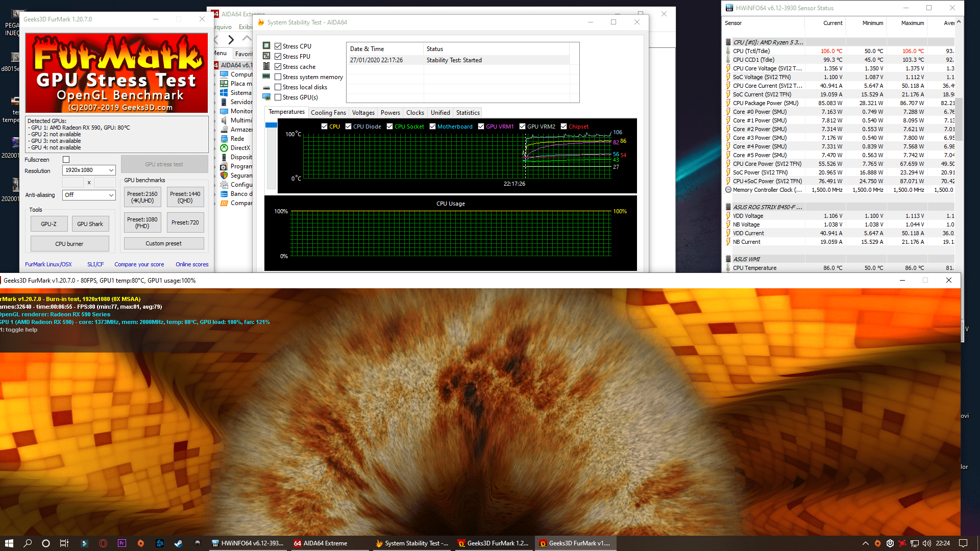Show hidden icons in system tray
The width and height of the screenshot is (980, 551).
[865, 543]
